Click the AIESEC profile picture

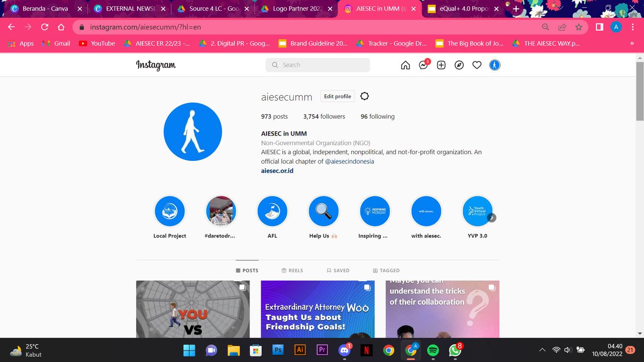coord(193,132)
